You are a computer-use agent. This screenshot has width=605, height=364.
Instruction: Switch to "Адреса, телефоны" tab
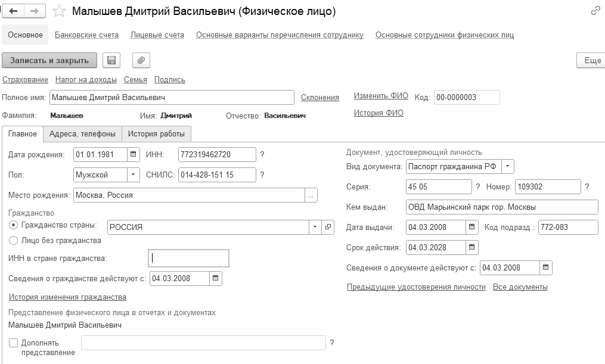click(x=83, y=134)
